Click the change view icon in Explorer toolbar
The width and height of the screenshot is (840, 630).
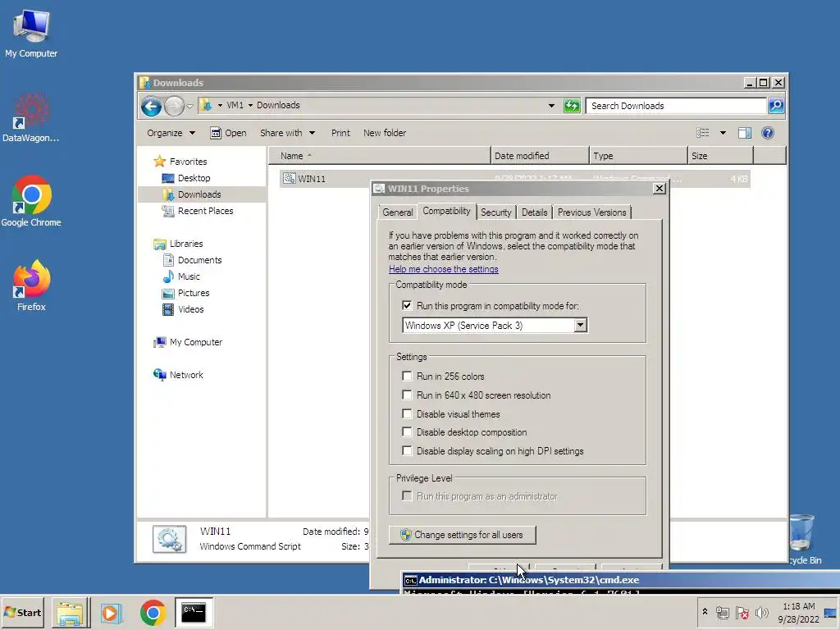click(703, 133)
